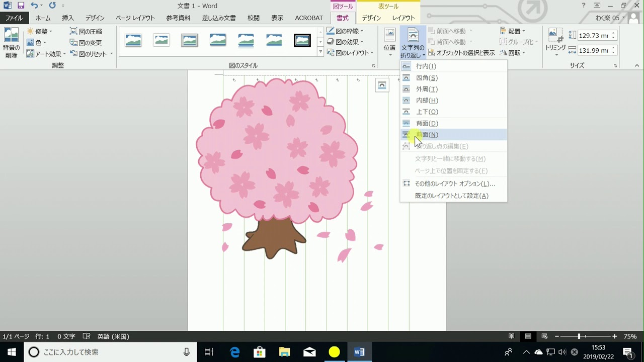644x362 pixels.
Task: Switch to ページ レイアウト tab
Action: (135, 18)
